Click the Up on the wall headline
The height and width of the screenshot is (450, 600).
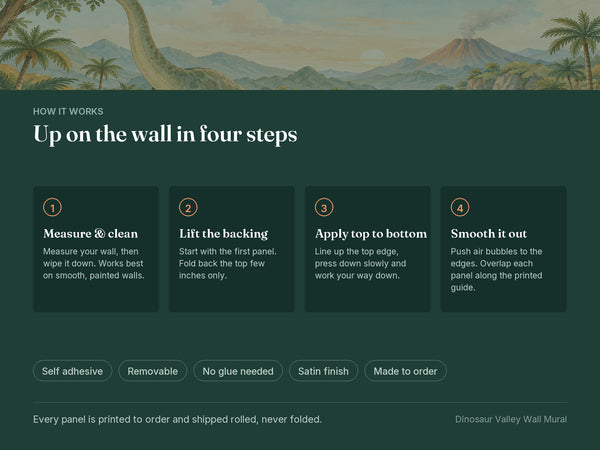(165, 134)
